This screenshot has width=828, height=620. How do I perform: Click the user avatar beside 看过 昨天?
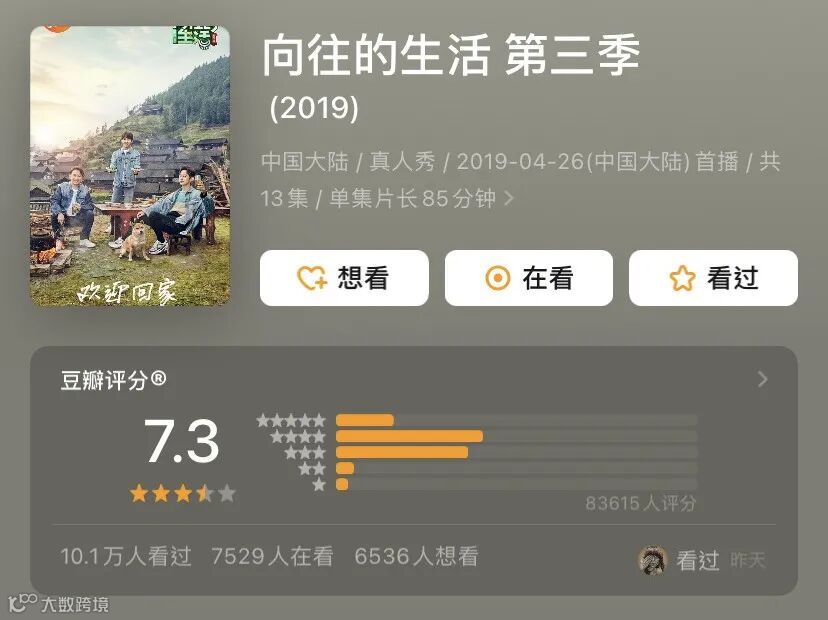coord(653,560)
